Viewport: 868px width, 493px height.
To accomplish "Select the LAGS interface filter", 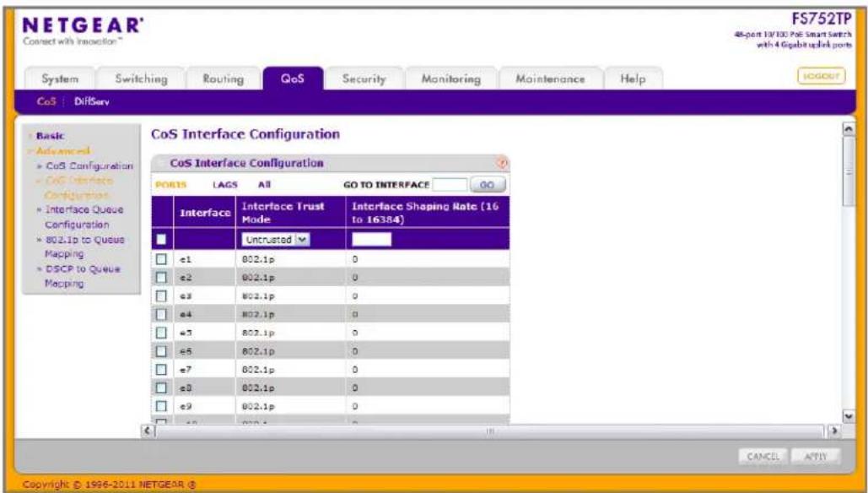I will pos(224,185).
